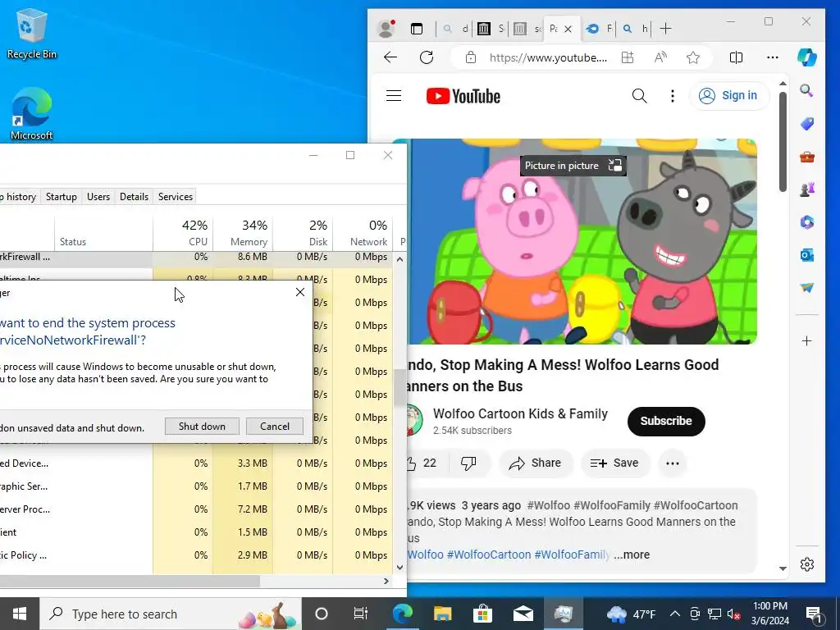Open the apps available icon in address bar
This screenshot has height=630, width=840.
628,57
